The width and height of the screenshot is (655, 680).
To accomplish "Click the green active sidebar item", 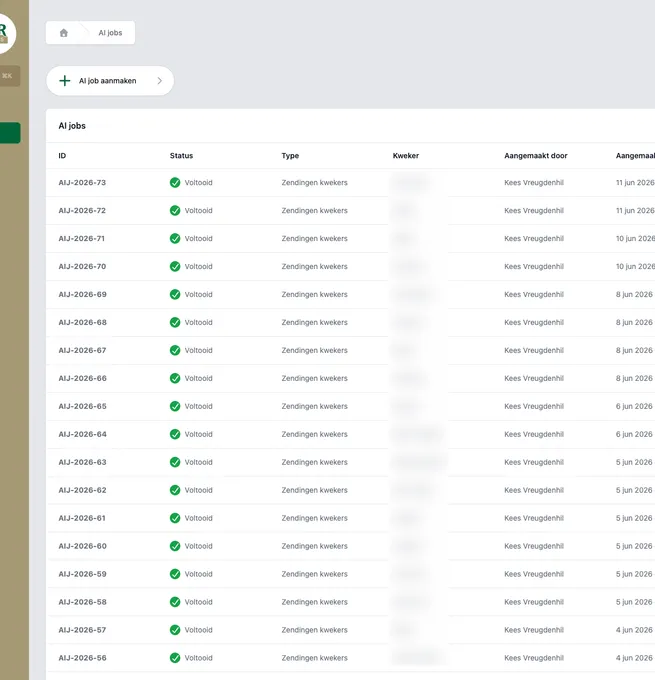I will click(x=10, y=133).
